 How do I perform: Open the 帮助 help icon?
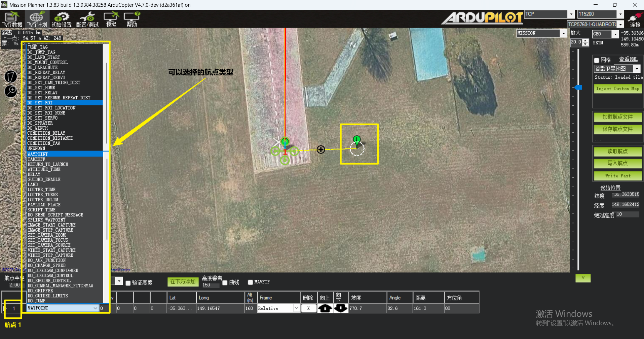tap(132, 19)
